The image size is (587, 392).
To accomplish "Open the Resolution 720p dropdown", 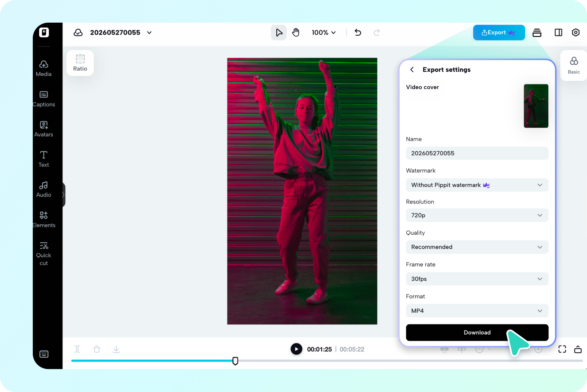I will click(x=477, y=215).
